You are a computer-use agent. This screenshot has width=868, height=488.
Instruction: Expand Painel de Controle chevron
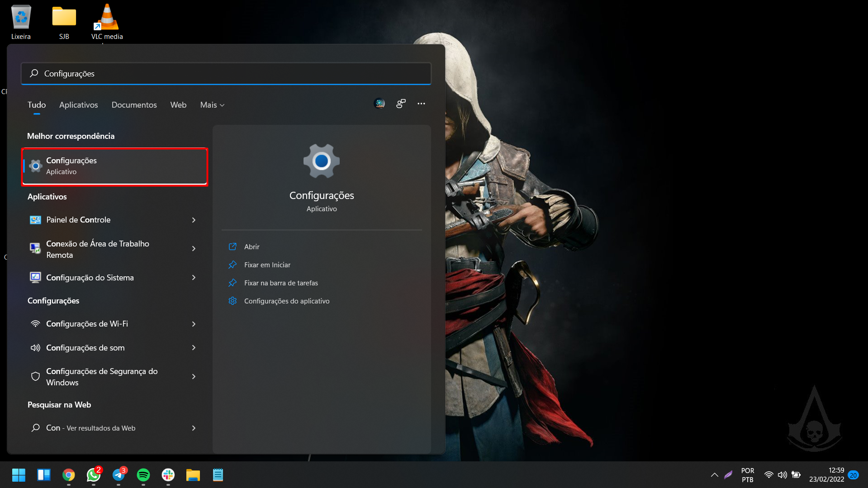tap(194, 220)
